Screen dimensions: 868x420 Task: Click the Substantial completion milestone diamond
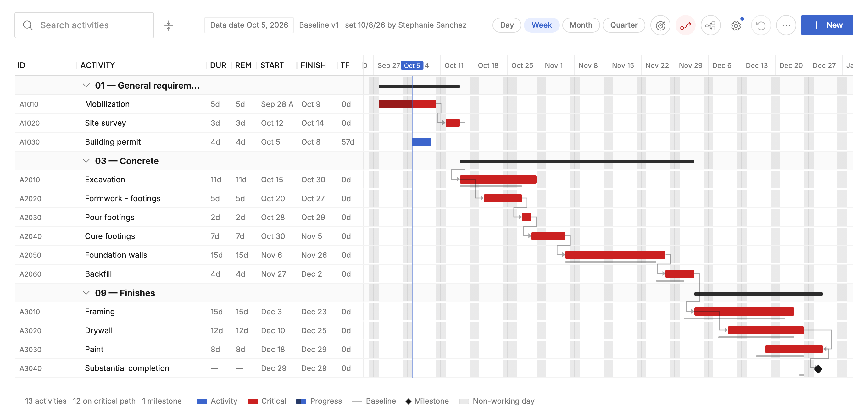(818, 369)
